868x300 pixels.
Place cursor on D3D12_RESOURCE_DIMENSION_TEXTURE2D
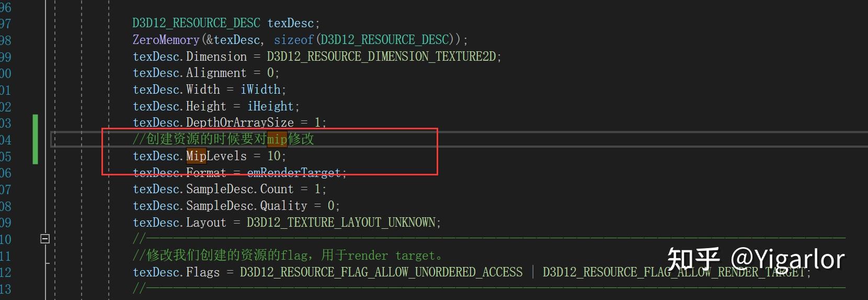point(381,57)
